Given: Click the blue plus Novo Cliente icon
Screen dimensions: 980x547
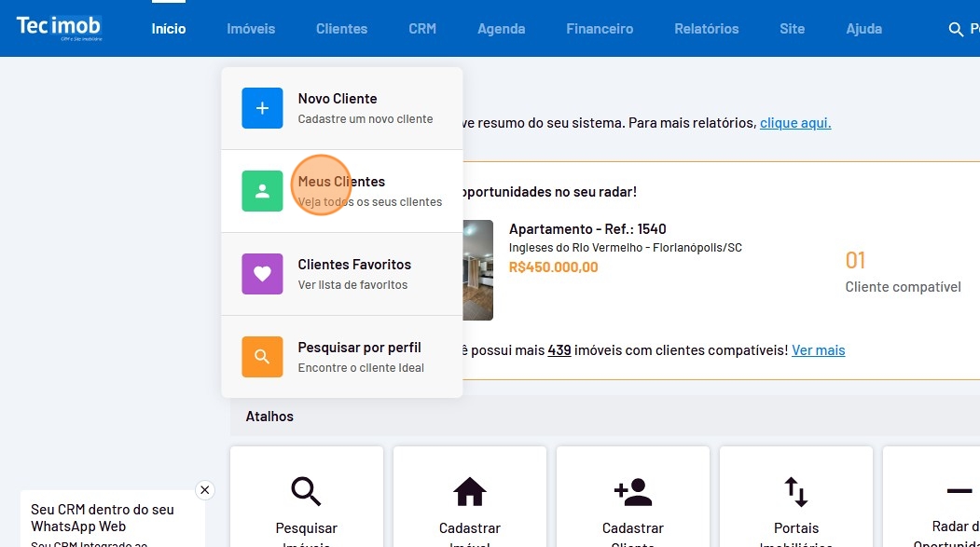Looking at the screenshot, I should pyautogui.click(x=262, y=108).
